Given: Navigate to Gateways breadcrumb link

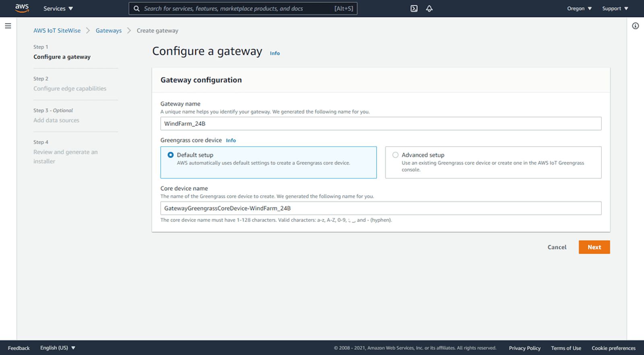Looking at the screenshot, I should pyautogui.click(x=108, y=31).
